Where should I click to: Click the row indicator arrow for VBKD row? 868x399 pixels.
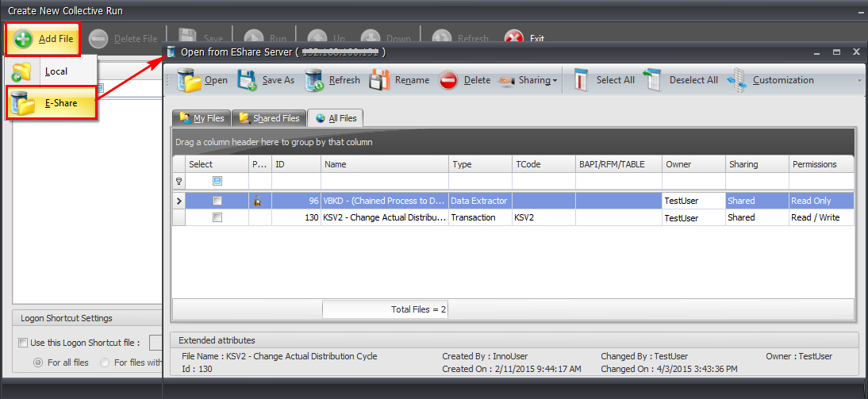click(179, 201)
